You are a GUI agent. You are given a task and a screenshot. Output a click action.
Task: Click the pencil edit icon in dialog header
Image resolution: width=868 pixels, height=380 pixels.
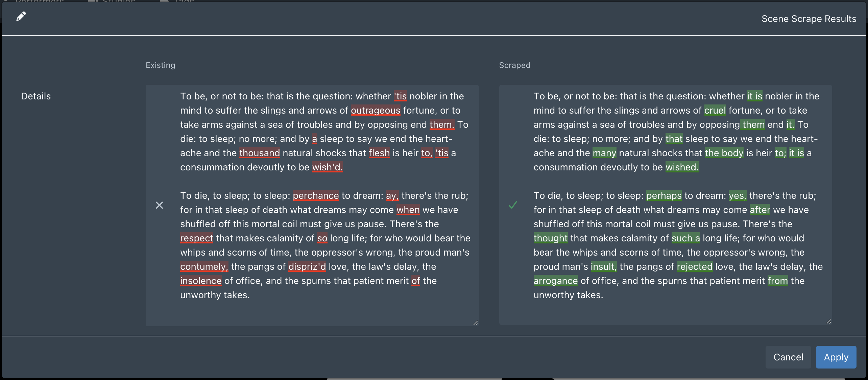21,16
